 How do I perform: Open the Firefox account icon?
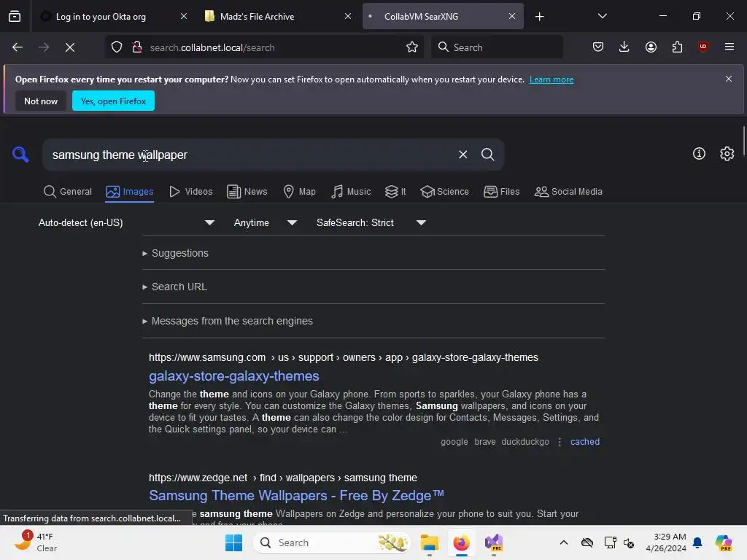(x=651, y=47)
